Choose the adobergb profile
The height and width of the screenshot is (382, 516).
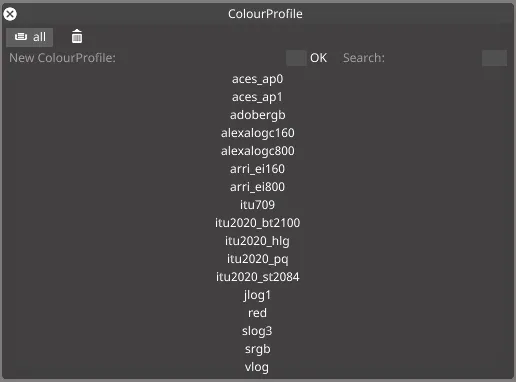(x=258, y=115)
